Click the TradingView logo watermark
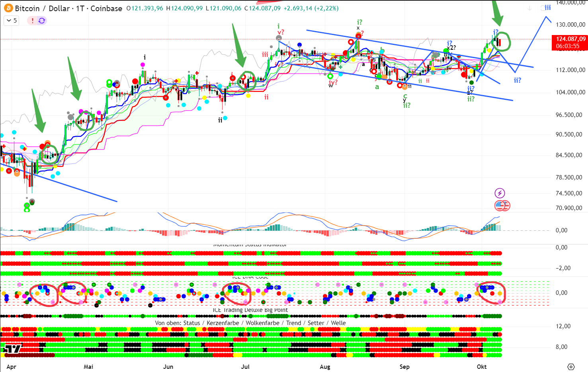The image size is (588, 372). pyautogui.click(x=12, y=349)
